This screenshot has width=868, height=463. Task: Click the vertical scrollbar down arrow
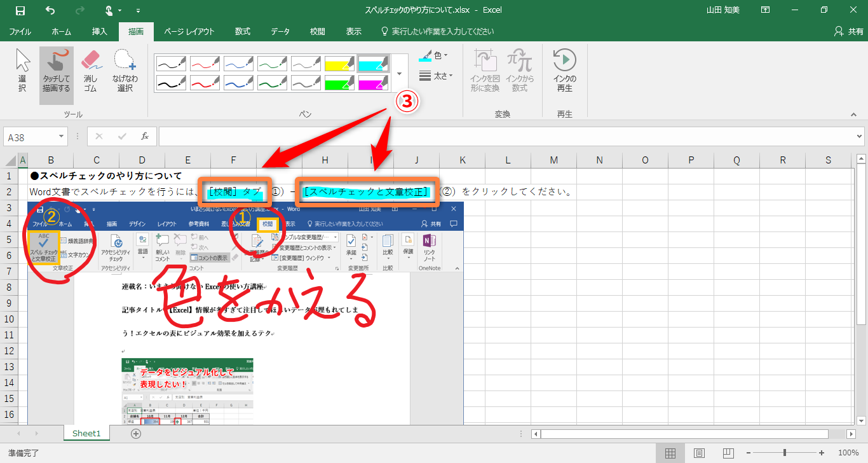tap(861, 420)
